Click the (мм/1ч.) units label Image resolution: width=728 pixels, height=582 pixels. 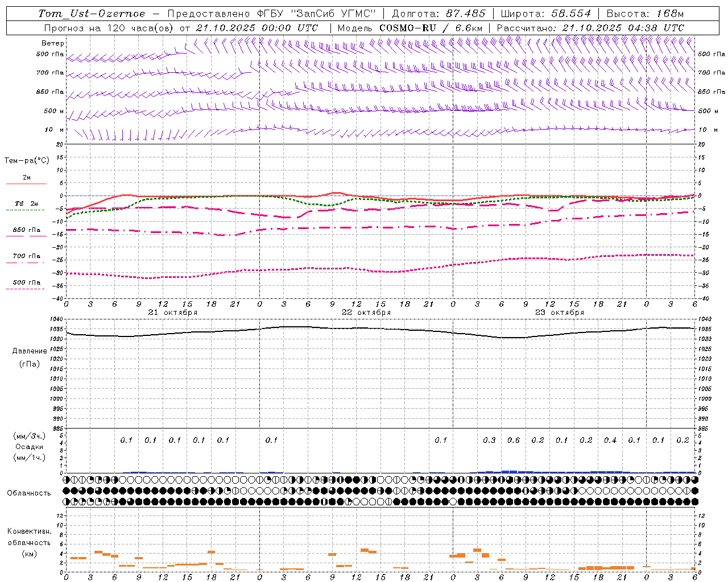tap(30, 458)
